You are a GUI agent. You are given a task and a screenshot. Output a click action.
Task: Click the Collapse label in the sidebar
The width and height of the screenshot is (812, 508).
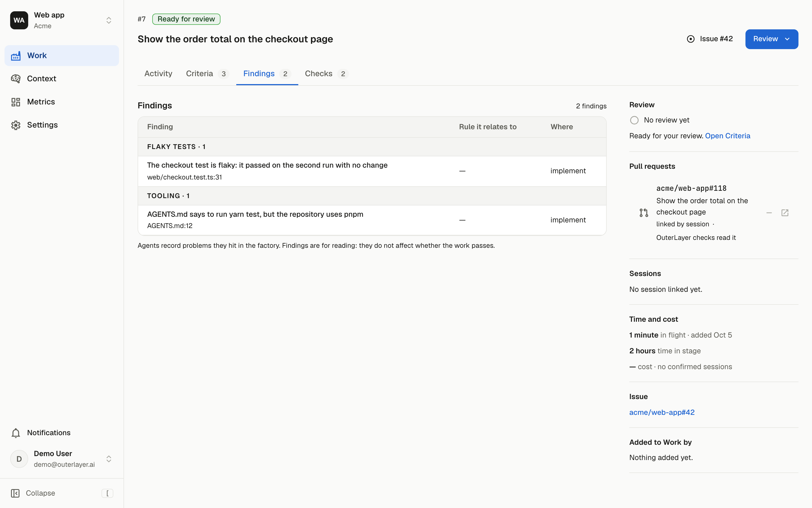40,493
